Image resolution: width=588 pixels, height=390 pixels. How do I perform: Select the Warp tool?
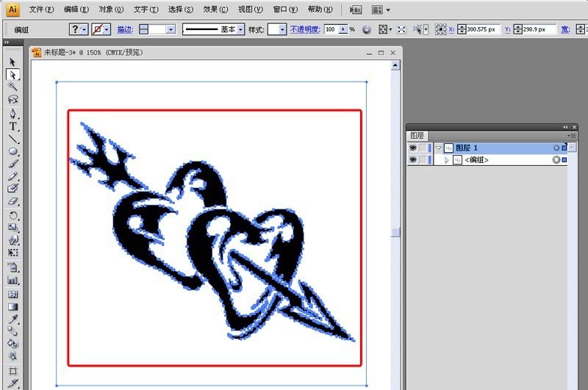coord(12,239)
